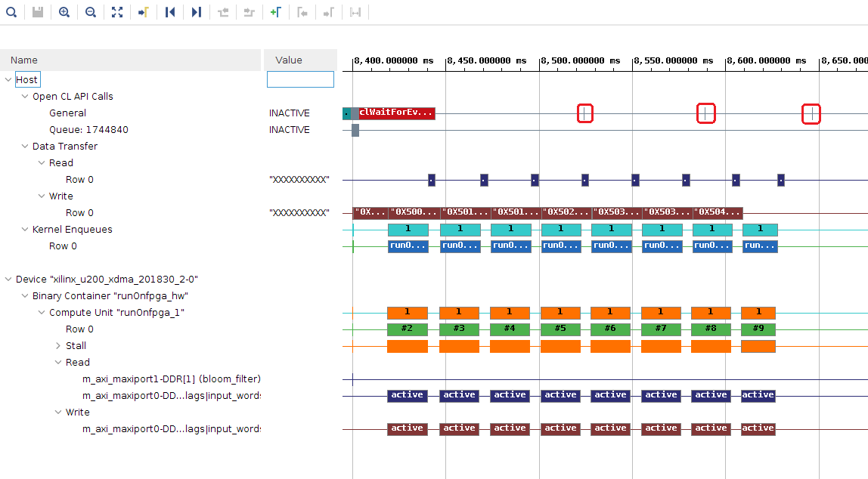Click the go to cursor icon
The image size is (868, 479).
point(143,12)
